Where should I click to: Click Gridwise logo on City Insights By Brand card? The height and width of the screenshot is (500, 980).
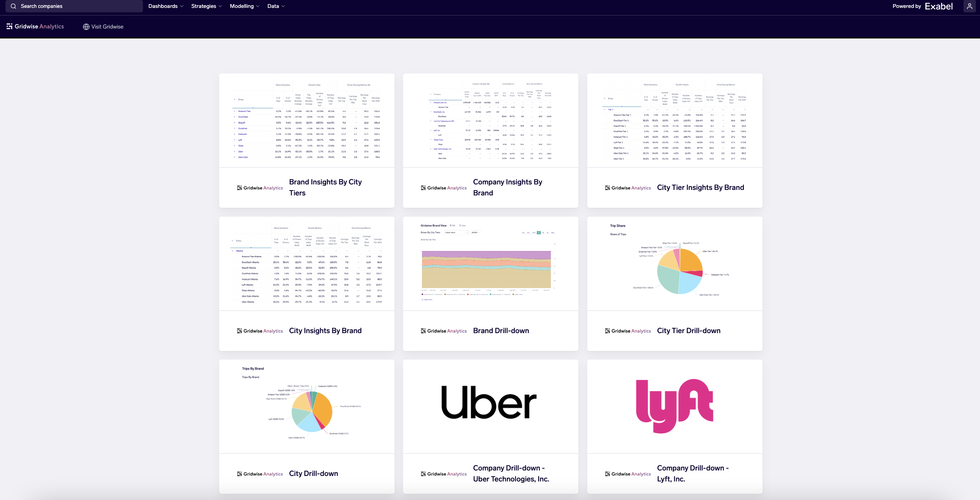pyautogui.click(x=260, y=331)
